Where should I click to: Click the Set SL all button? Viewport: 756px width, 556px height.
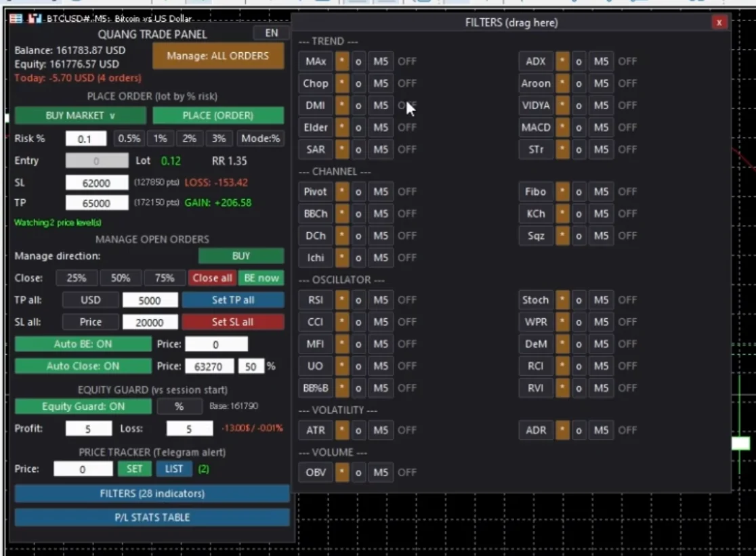233,322
